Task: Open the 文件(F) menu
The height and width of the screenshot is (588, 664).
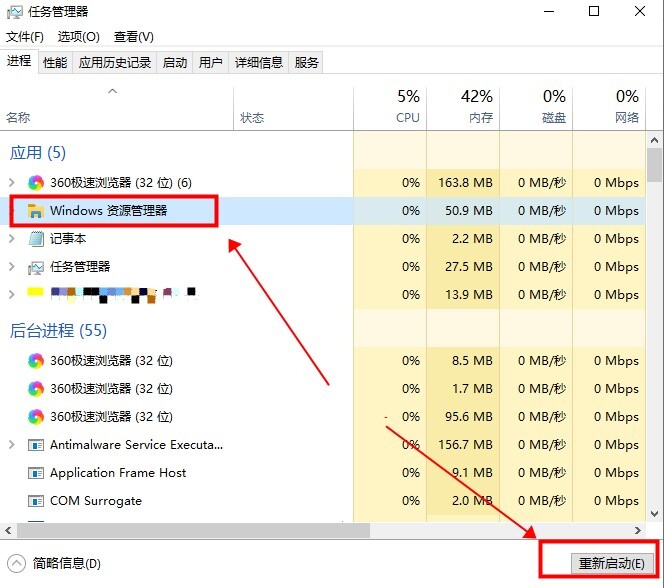Action: point(25,37)
